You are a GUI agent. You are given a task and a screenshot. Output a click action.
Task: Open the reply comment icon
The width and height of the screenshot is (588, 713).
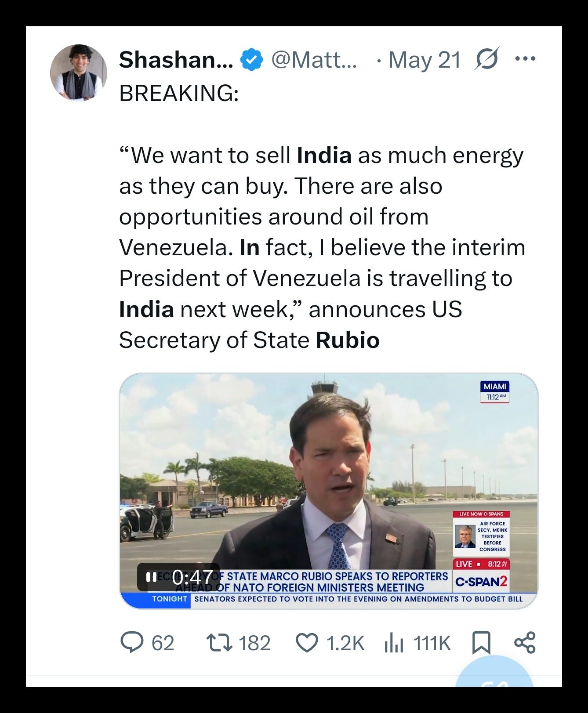(x=131, y=643)
